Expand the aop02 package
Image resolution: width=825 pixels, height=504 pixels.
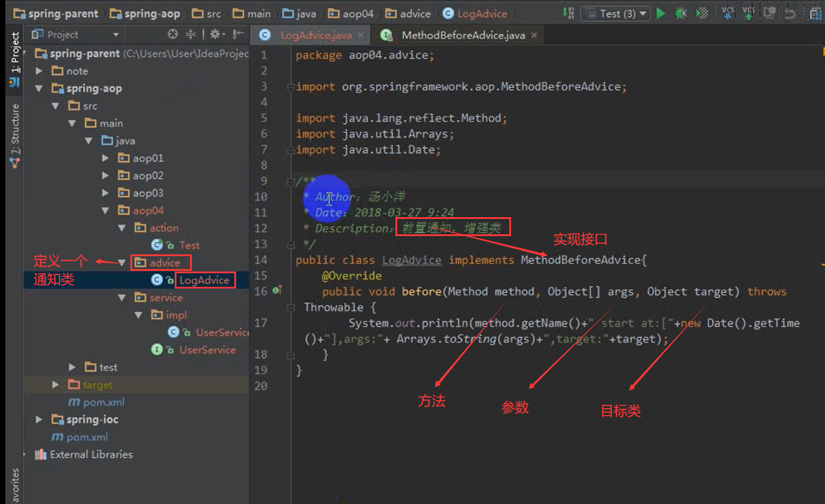click(x=106, y=176)
